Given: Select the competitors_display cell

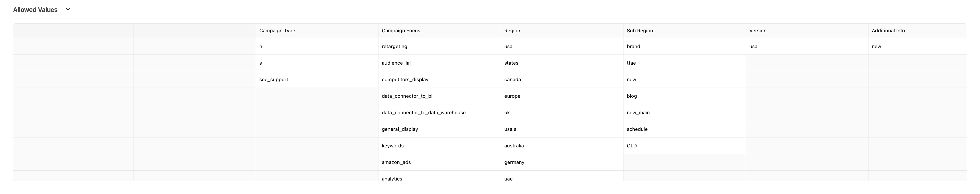Looking at the screenshot, I should 405,80.
